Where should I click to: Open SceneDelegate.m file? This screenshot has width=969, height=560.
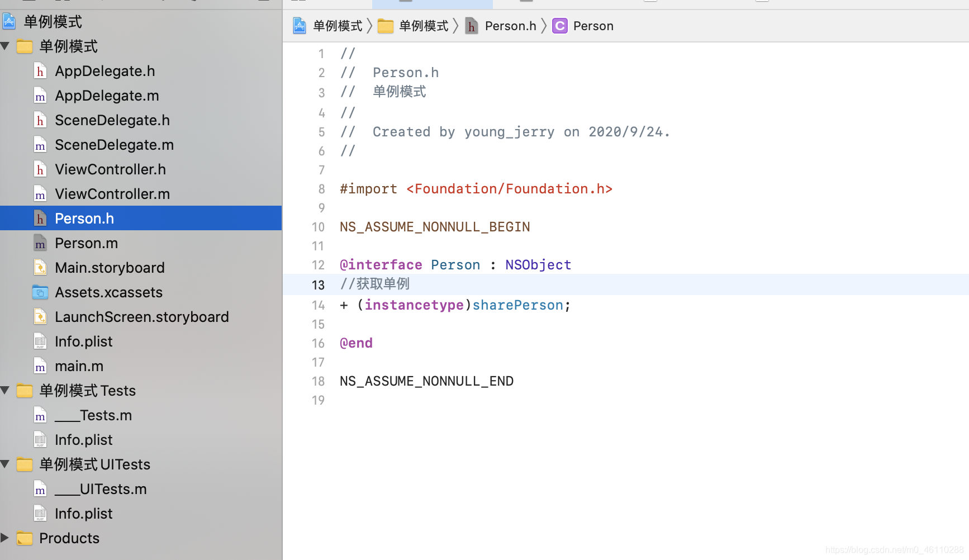(x=141, y=145)
